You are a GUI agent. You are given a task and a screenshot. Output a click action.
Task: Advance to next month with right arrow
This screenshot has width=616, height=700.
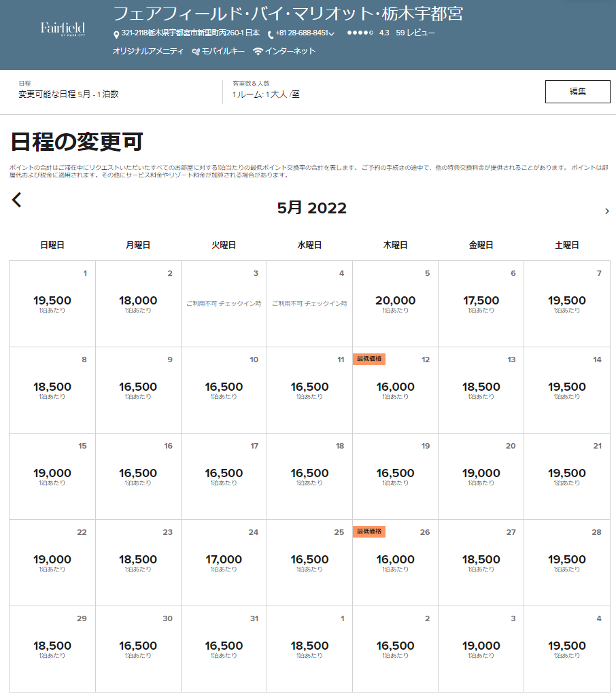tap(606, 211)
